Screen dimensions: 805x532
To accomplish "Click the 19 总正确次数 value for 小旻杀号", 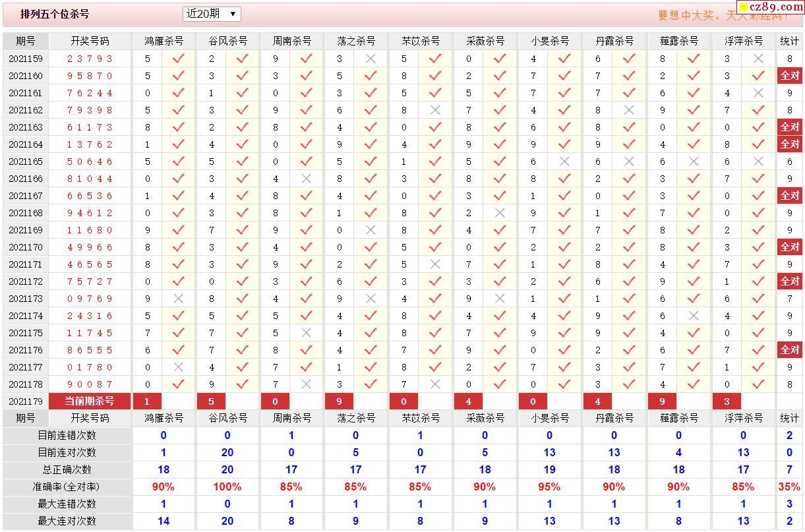I will point(549,469).
